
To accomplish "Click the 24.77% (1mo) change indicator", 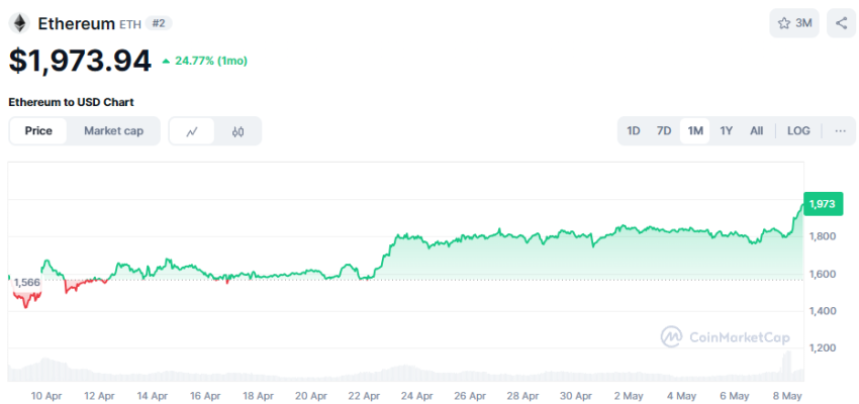I will pyautogui.click(x=205, y=61).
